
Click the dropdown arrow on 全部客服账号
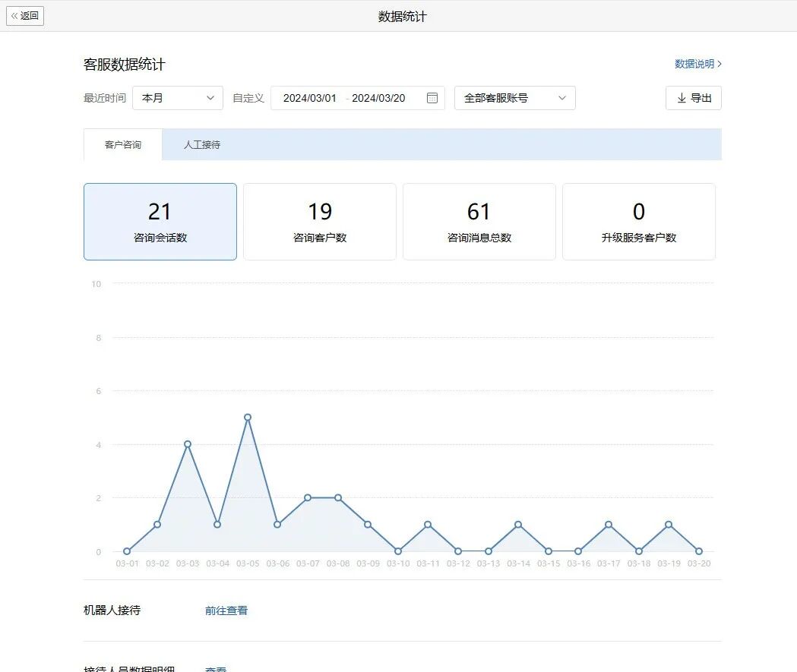coord(562,98)
